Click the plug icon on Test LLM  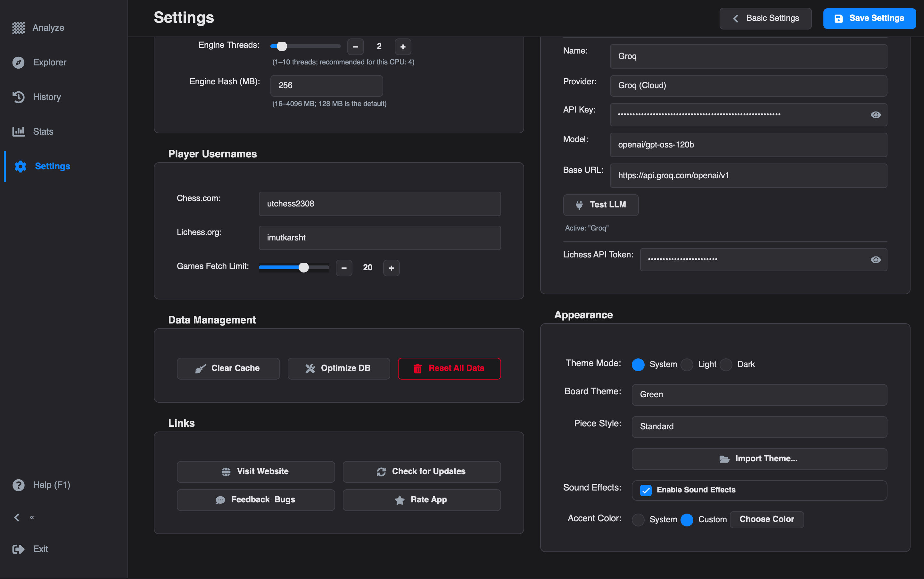(579, 205)
